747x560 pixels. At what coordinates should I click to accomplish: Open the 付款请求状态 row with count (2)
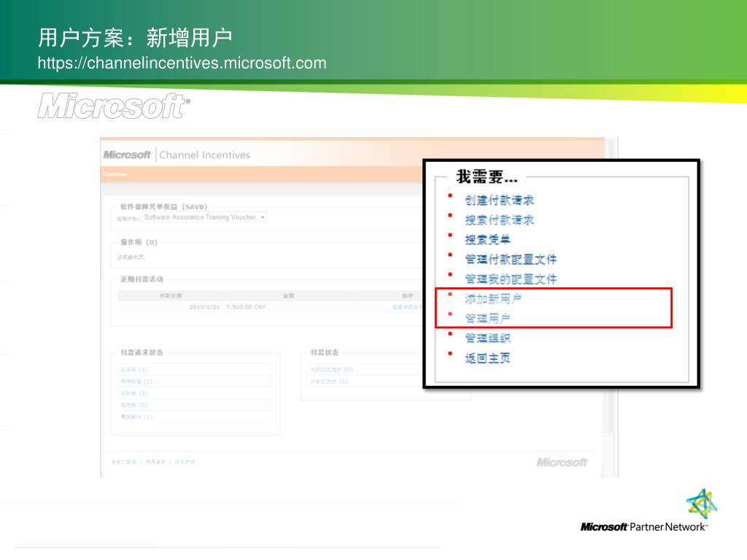pyautogui.click(x=134, y=393)
